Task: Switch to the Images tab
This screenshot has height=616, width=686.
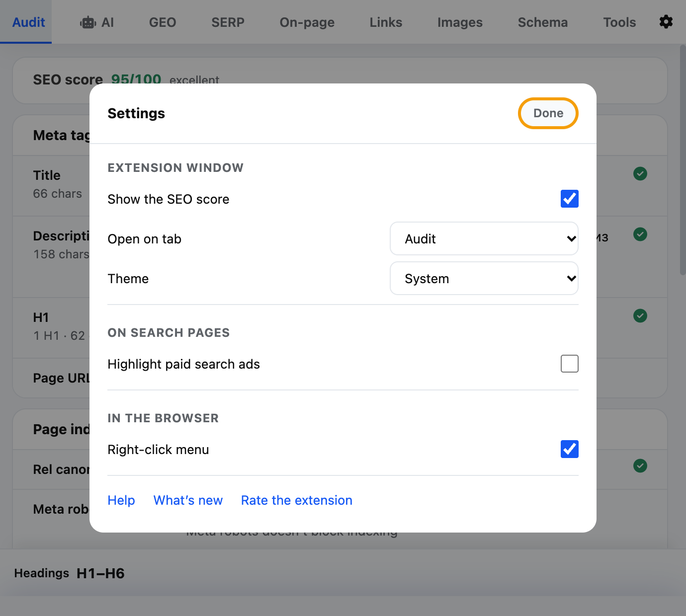Action: (460, 22)
